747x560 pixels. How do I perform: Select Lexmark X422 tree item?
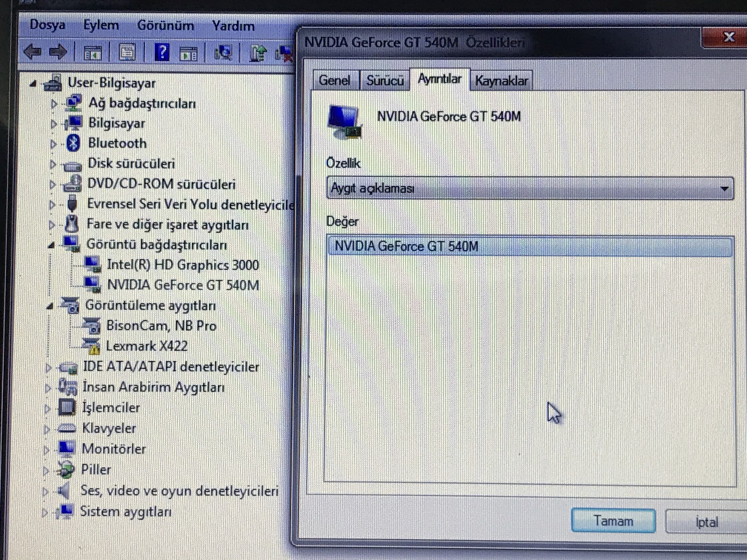pyautogui.click(x=147, y=346)
